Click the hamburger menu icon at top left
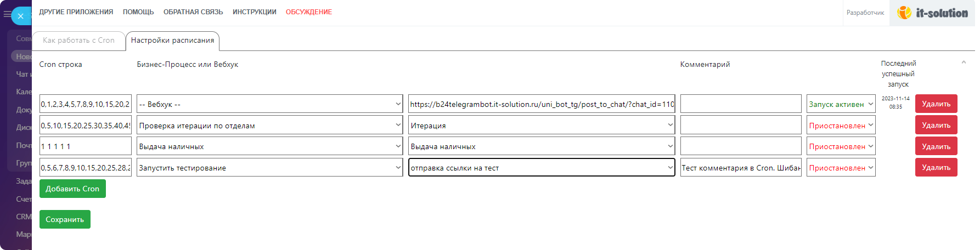Image resolution: width=980 pixels, height=250 pixels. (x=7, y=15)
